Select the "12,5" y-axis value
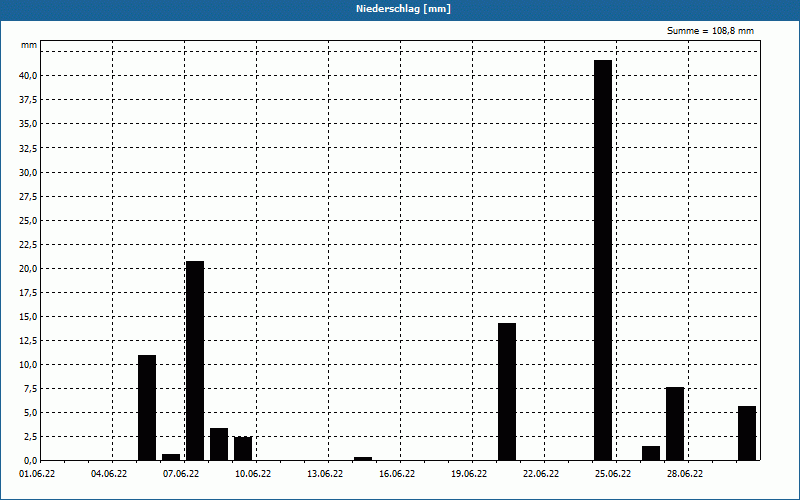The height and width of the screenshot is (500, 800). [x=28, y=340]
